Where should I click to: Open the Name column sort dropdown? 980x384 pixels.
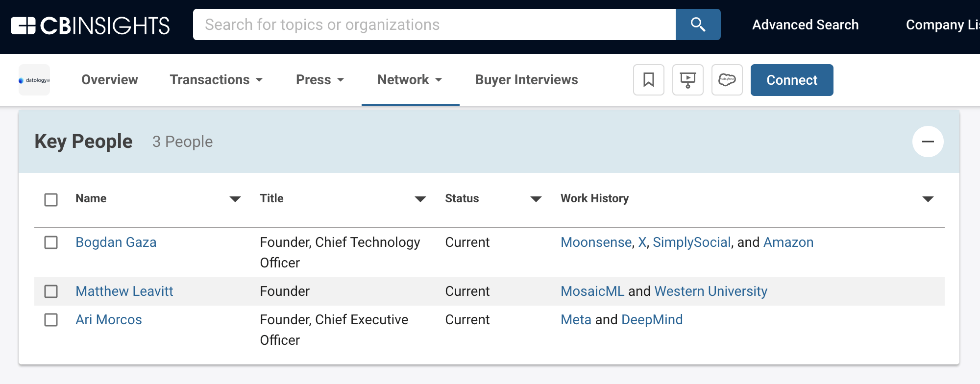[235, 199]
